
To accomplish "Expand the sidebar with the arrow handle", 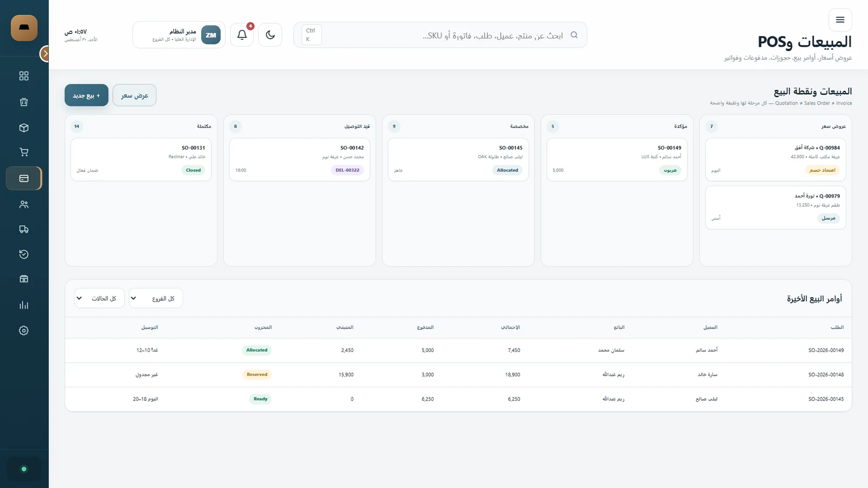I will tap(45, 54).
